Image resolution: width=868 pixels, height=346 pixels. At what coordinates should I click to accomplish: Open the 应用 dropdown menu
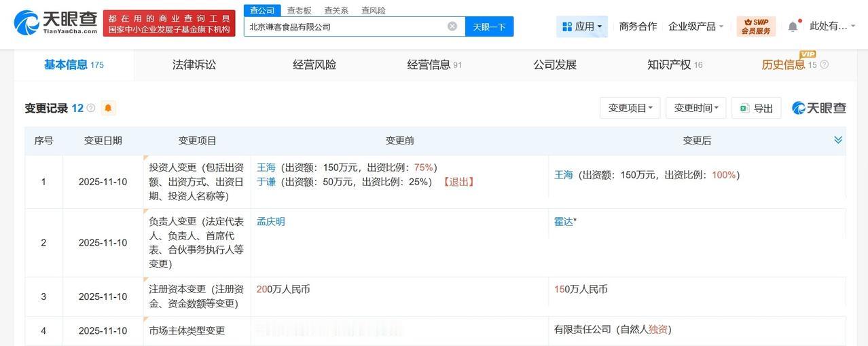(582, 26)
